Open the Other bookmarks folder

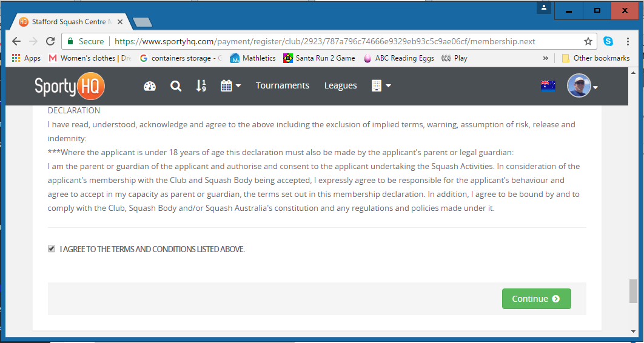[595, 58]
